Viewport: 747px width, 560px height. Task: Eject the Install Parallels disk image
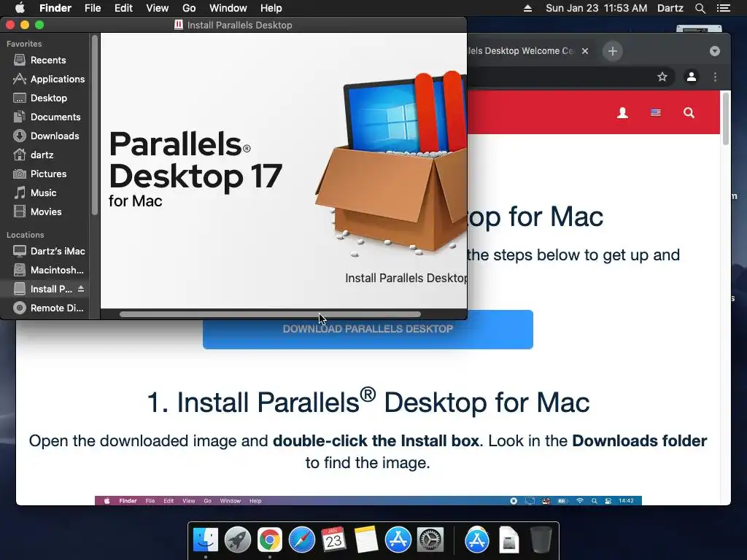tap(81, 289)
